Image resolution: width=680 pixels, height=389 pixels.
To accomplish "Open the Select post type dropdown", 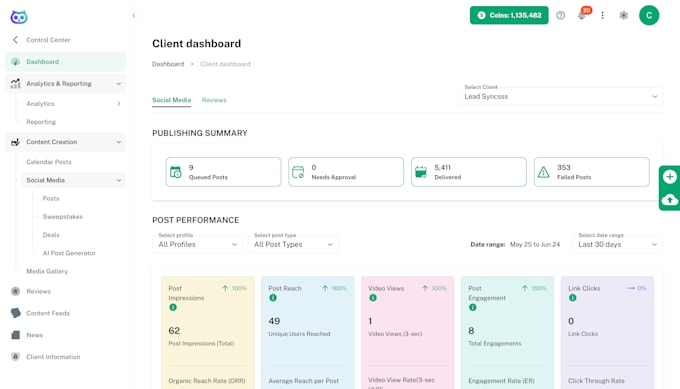I will click(293, 245).
